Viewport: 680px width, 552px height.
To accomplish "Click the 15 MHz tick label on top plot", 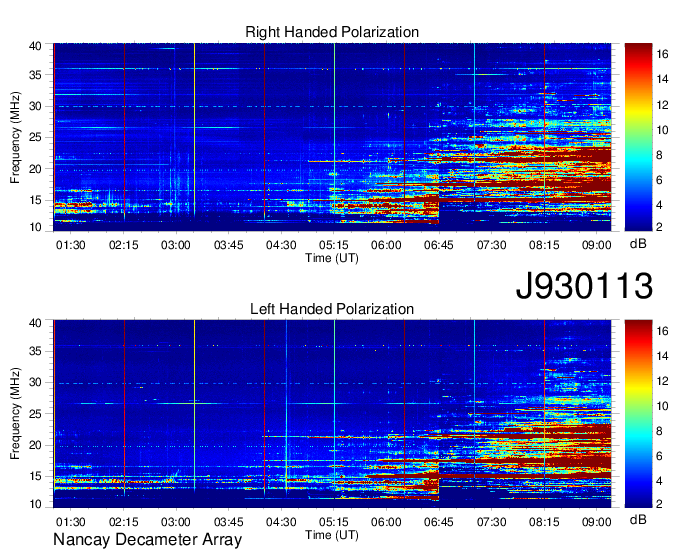I will click(35, 200).
